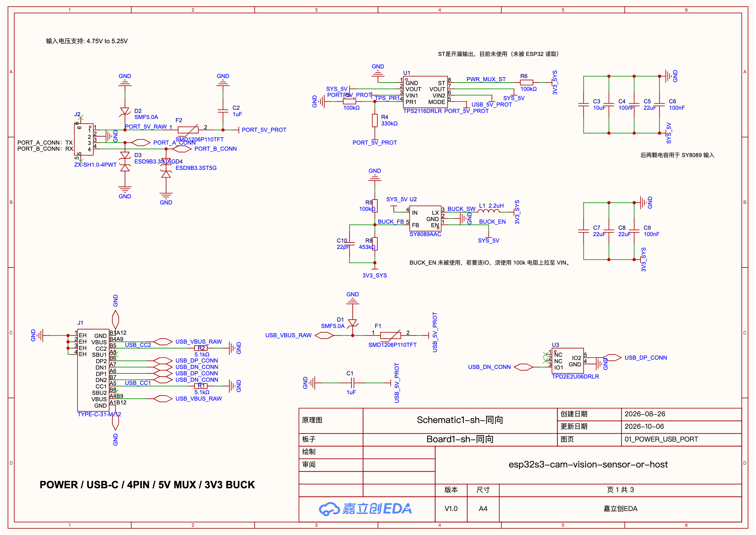Viewport: 756px width, 535px height.
Task: Select resistor R2 5.1kΩ symbol
Action: pos(201,348)
